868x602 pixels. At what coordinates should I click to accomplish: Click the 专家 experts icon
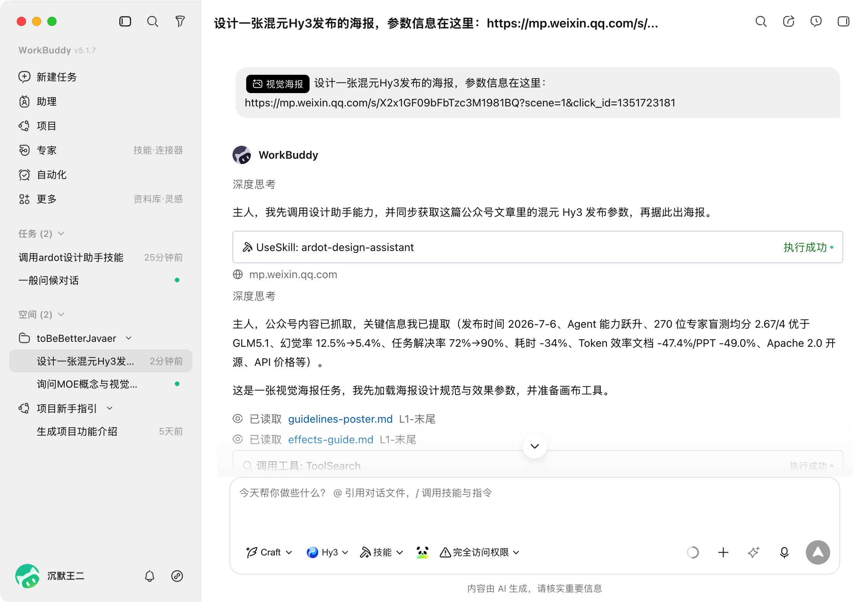[24, 150]
